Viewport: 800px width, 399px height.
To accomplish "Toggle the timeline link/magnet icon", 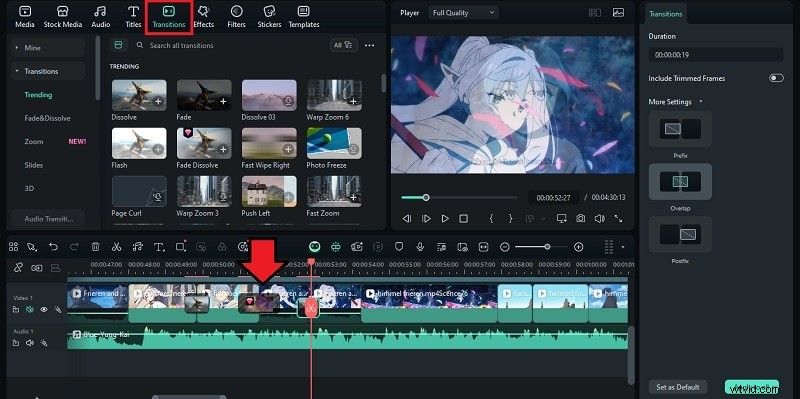I will (18, 267).
